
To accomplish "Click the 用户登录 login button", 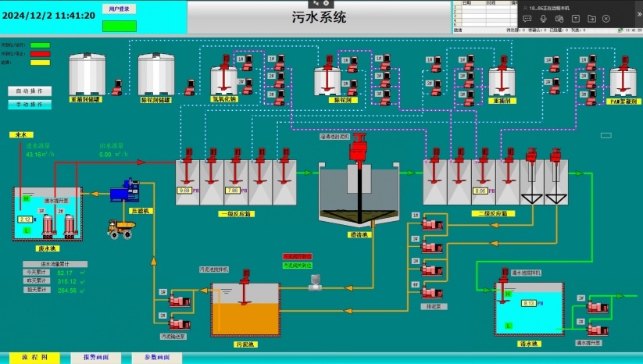I will point(119,9).
